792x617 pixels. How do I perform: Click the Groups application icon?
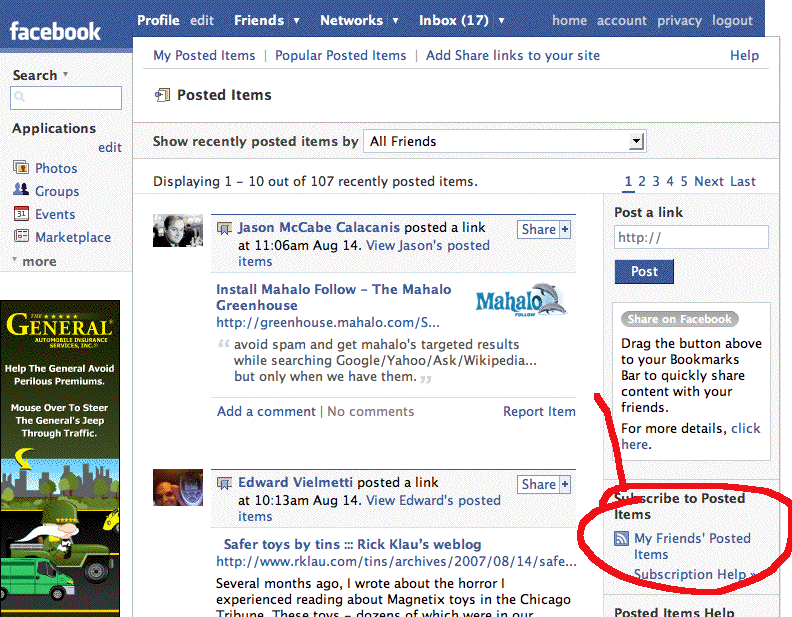[21, 190]
